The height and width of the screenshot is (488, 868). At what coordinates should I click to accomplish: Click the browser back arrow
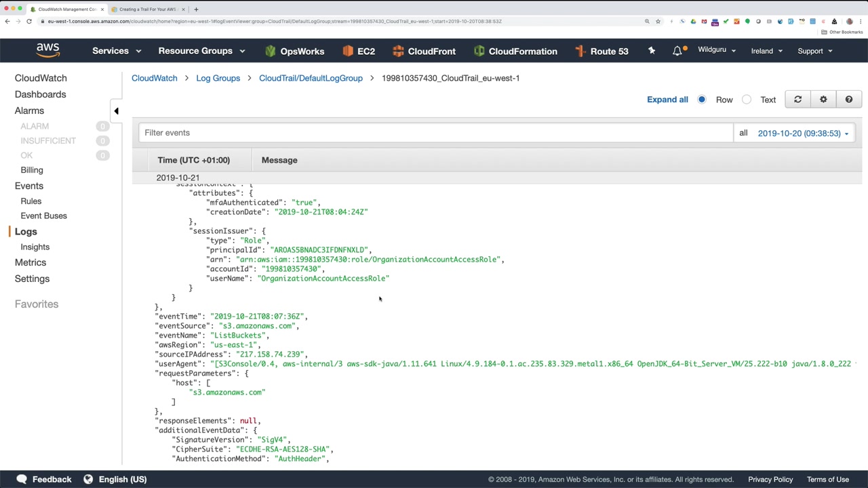click(x=7, y=22)
